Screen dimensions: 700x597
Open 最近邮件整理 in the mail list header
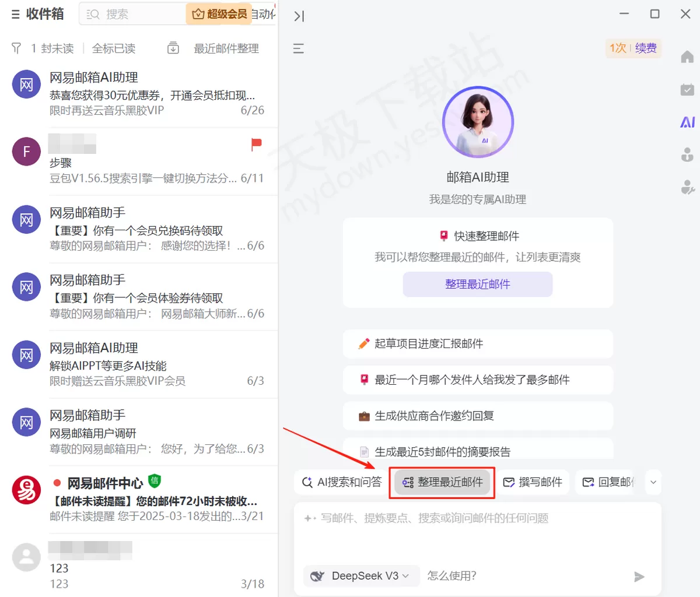point(226,48)
